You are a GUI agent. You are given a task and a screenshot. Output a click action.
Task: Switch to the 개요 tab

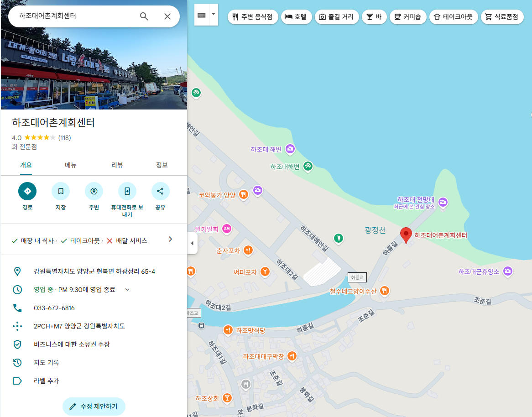pyautogui.click(x=26, y=165)
